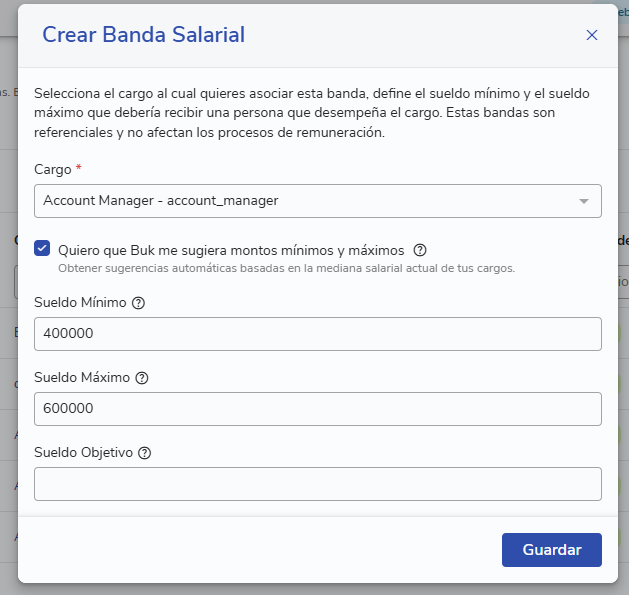Click the Sueldo Máximo label text

[x=82, y=377]
